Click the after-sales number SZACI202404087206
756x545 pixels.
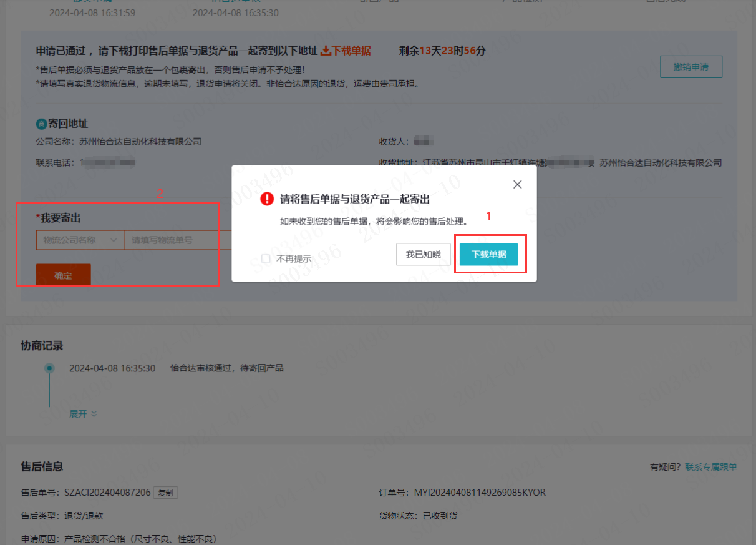tap(107, 493)
